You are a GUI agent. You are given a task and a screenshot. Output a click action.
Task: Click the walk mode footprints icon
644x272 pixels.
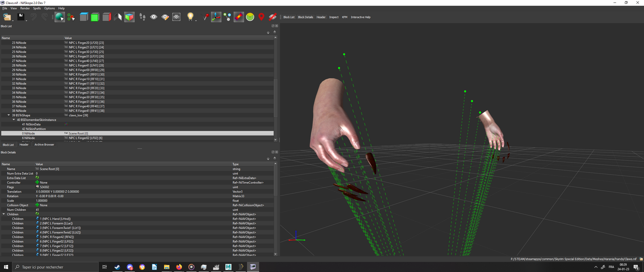pos(142,17)
